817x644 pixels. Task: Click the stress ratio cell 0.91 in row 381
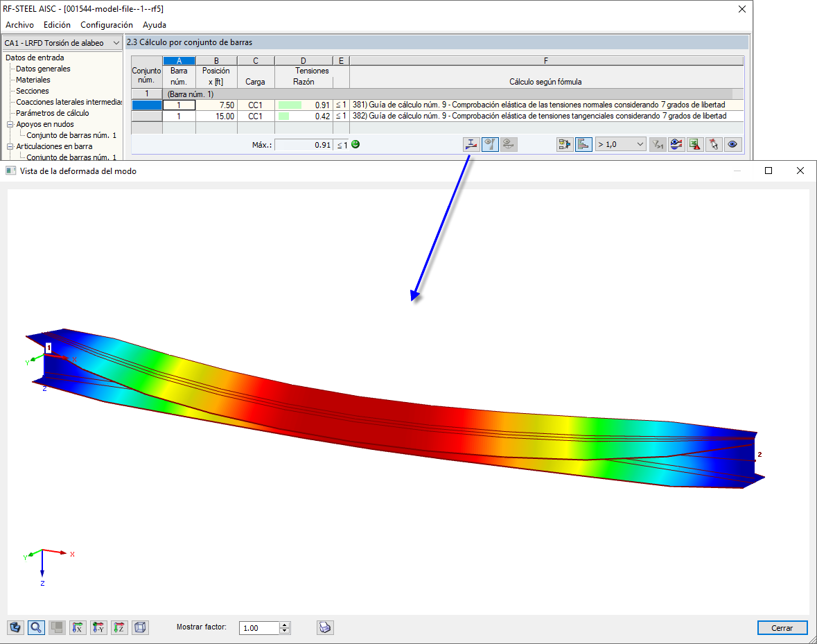tap(304, 105)
